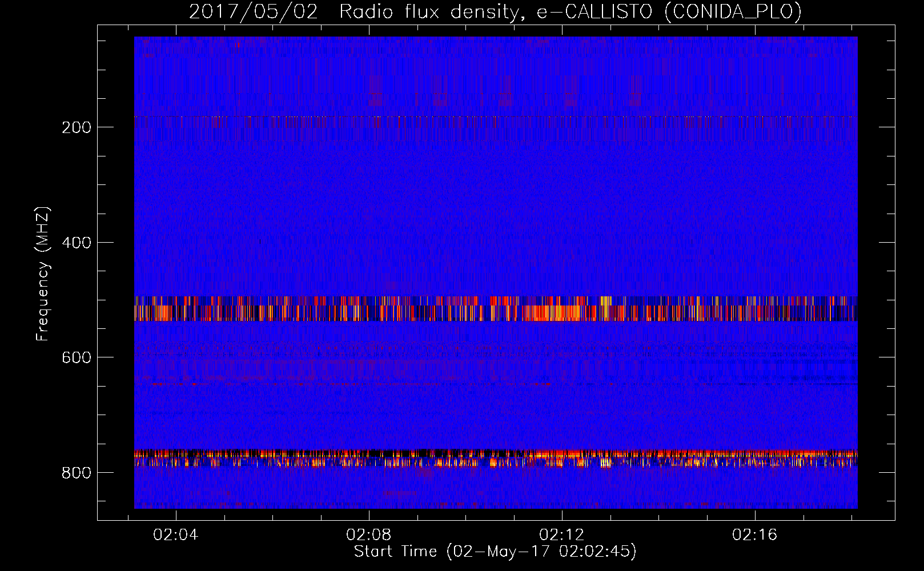The height and width of the screenshot is (571, 924).
Task: Click the '02:16' time tick label
Action: point(755,534)
